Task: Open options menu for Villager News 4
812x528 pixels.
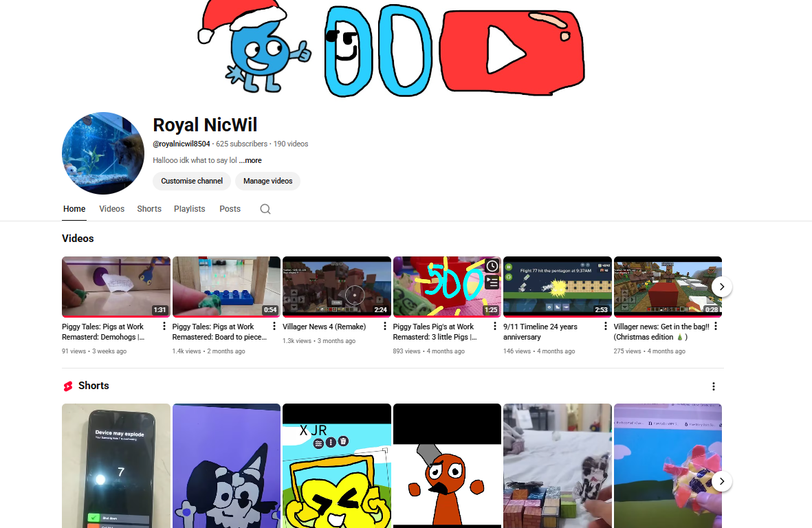Action: [x=385, y=326]
